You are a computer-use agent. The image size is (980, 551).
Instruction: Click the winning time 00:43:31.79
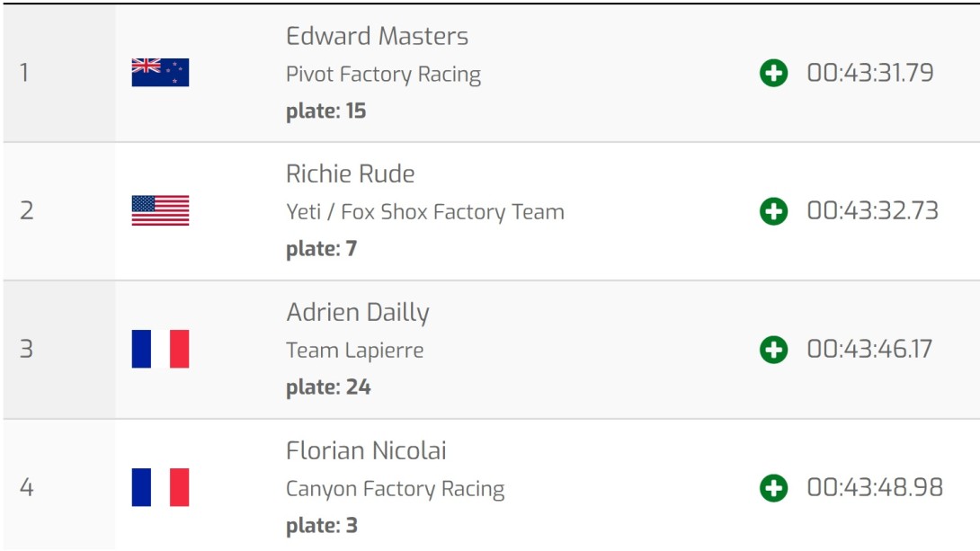tap(870, 73)
